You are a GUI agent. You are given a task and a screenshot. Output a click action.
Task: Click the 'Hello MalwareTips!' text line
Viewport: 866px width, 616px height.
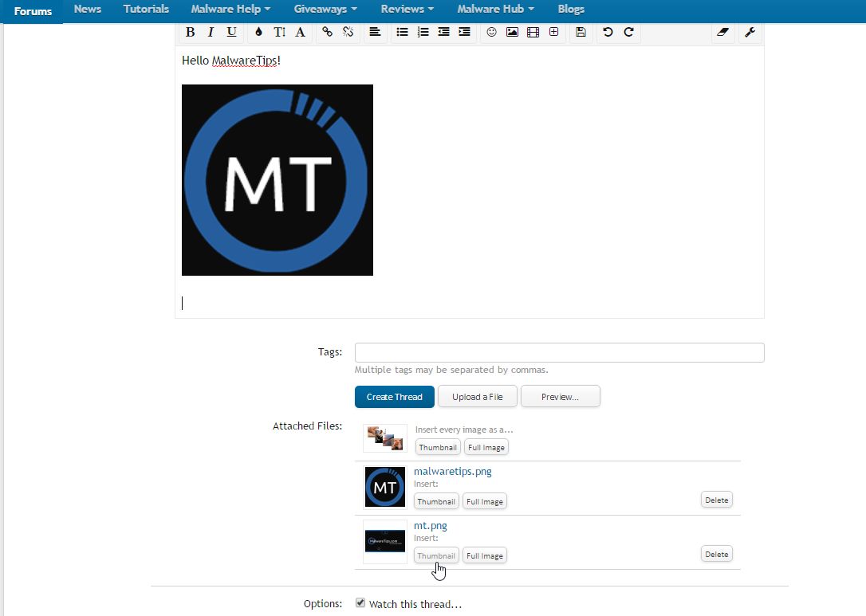click(x=231, y=60)
